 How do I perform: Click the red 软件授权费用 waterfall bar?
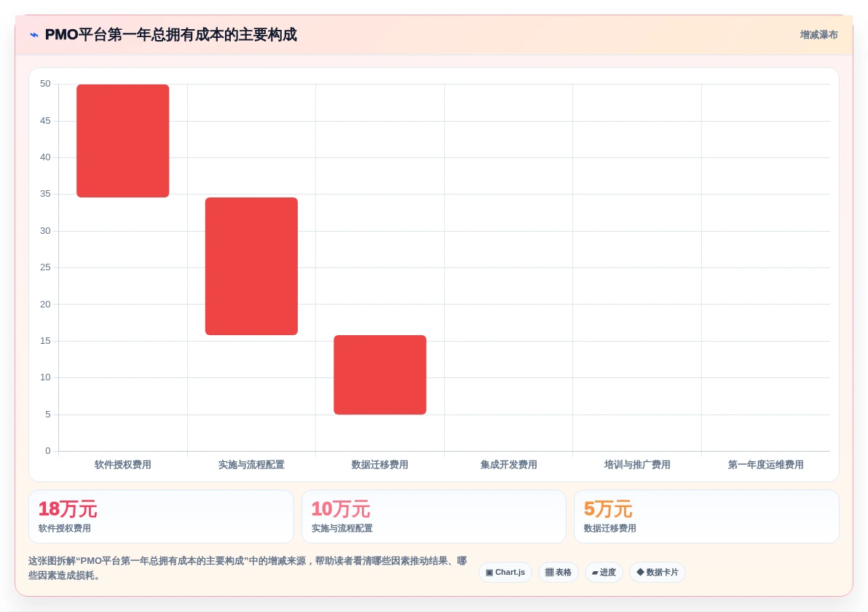123,141
